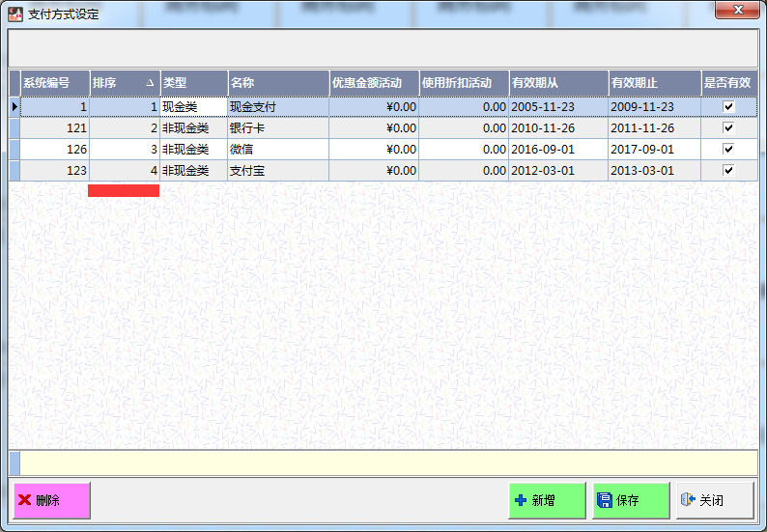Screen dimensions: 767x532
Task: Click the blue plus add-new icon
Action: 521,500
